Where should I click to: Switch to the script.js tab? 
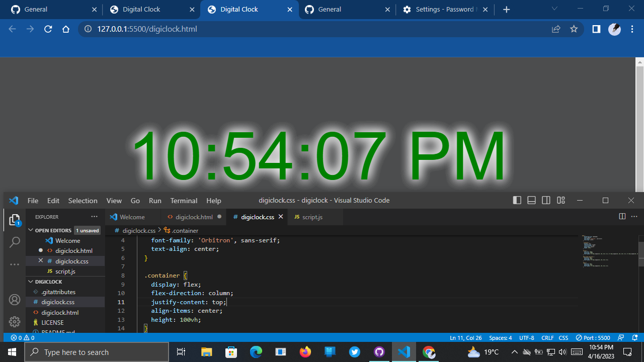pyautogui.click(x=312, y=217)
